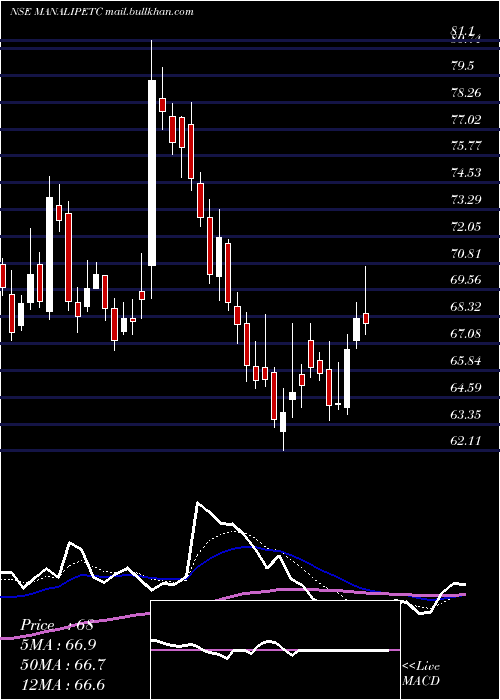Screen dimensions: 500x700
Task: Click the 64.59 price axis label
Action: 466,387
